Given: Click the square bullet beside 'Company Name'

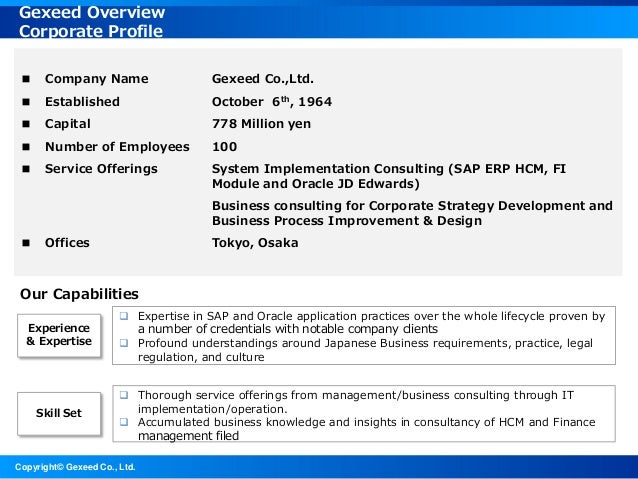Looking at the screenshot, I should tap(26, 79).
